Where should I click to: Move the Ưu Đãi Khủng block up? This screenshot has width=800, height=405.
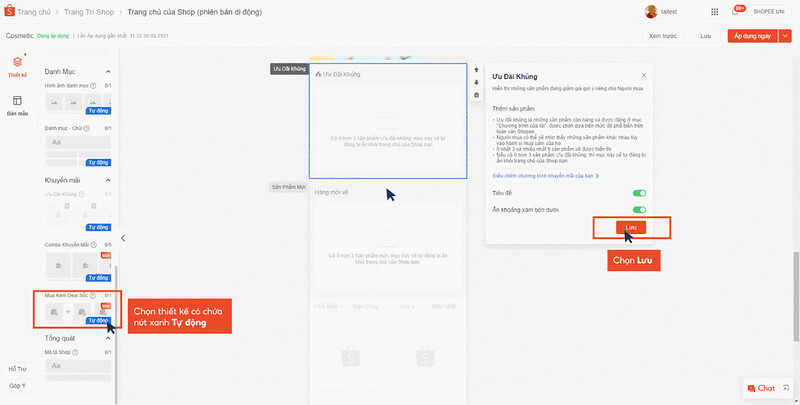[477, 71]
